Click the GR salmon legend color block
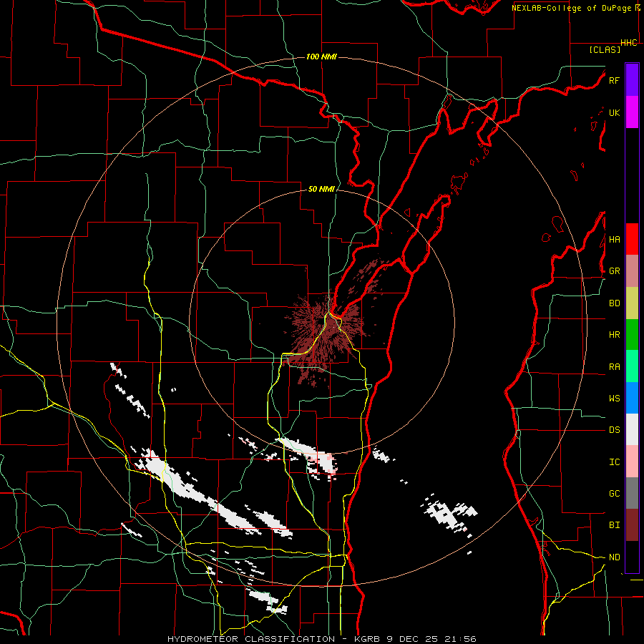This screenshot has height=644, width=644. click(x=632, y=271)
